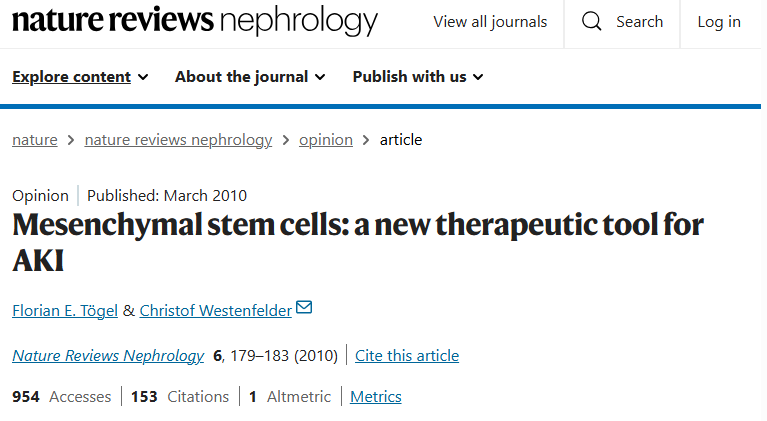This screenshot has height=421, width=767.
Task: Open nature reviews nephrology breadcrumb
Action: point(178,140)
